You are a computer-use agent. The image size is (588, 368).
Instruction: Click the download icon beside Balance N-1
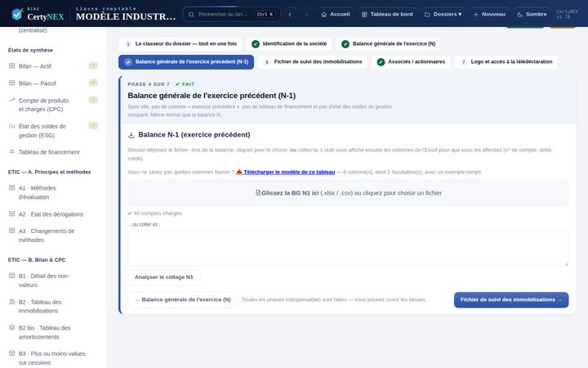tap(131, 135)
